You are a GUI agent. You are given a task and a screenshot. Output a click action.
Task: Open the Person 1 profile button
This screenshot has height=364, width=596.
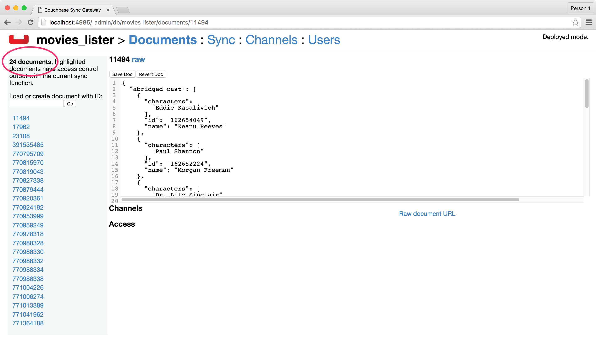point(580,8)
